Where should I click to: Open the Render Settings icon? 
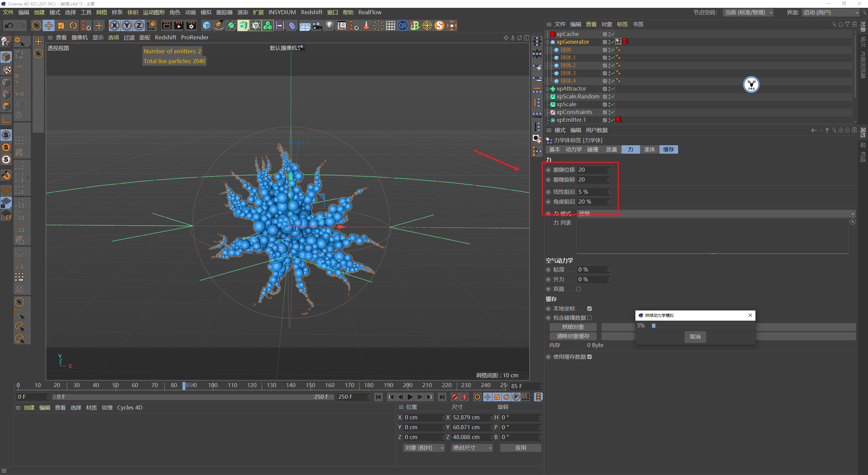[191, 25]
